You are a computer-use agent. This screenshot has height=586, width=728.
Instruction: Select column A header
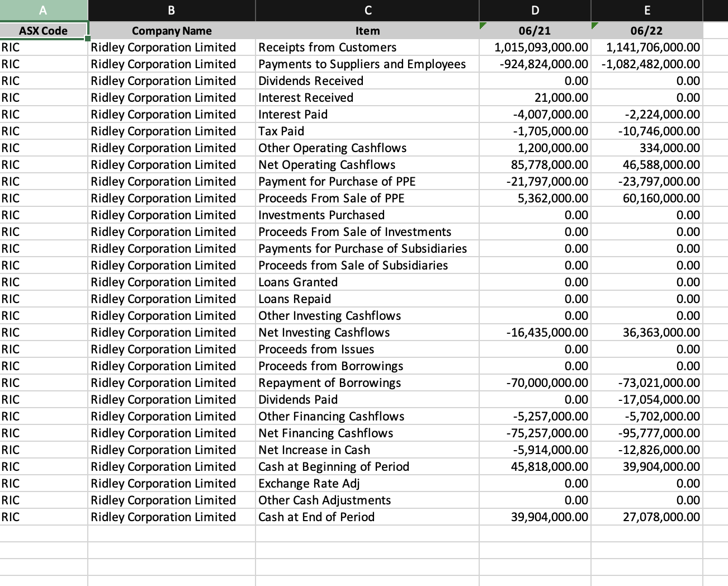(43, 10)
